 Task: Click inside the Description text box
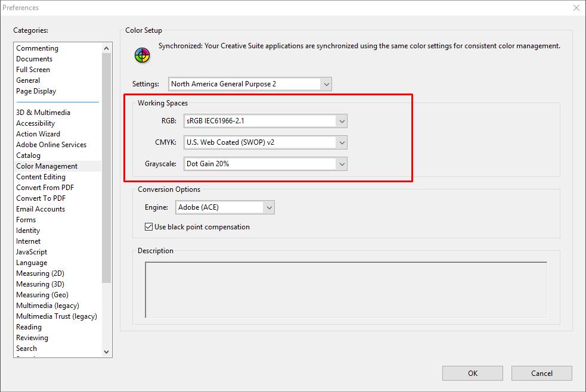click(x=346, y=290)
